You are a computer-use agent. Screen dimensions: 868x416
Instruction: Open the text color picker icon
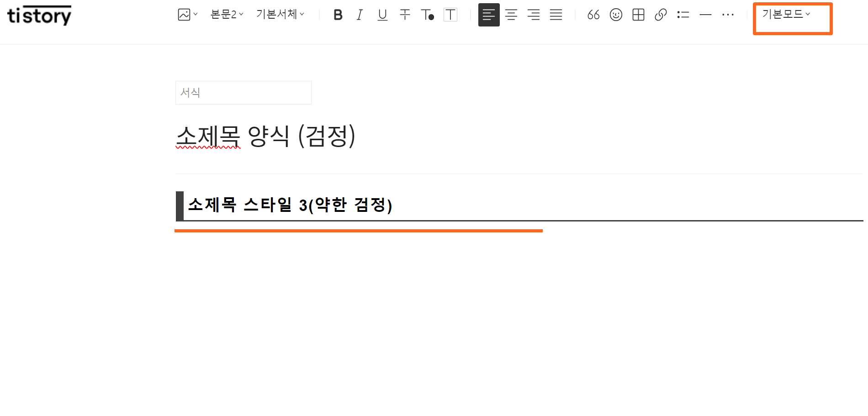[x=428, y=15]
